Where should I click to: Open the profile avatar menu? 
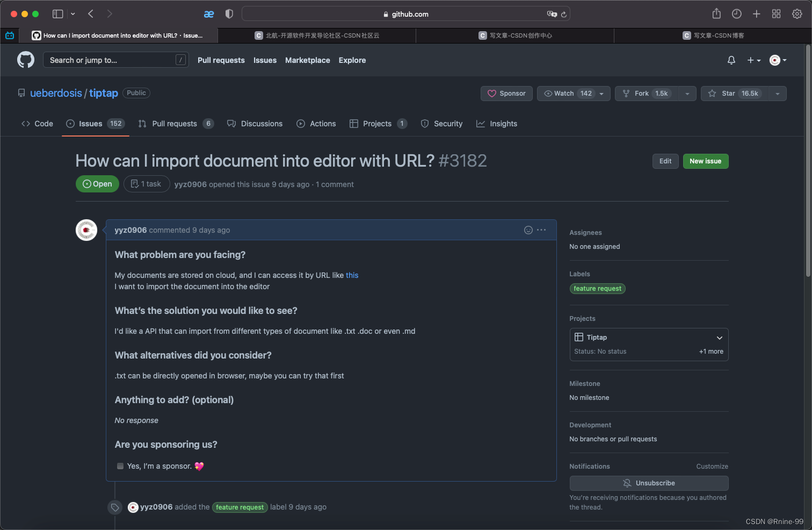tap(778, 60)
